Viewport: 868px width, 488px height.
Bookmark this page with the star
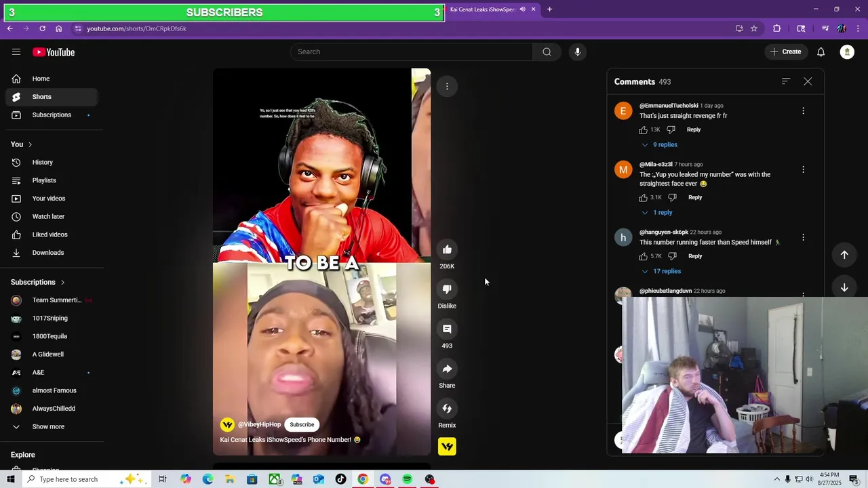click(x=753, y=28)
